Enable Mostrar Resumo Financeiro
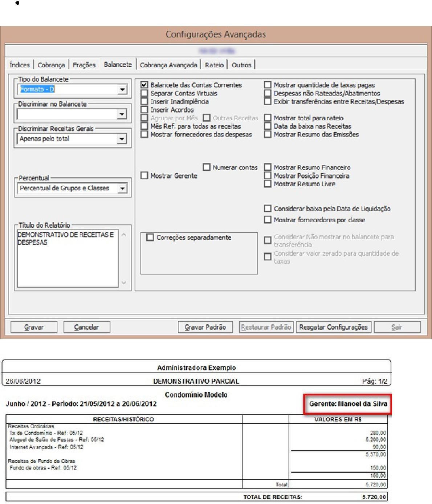Viewport: 432px width, 504px height. pos(268,167)
